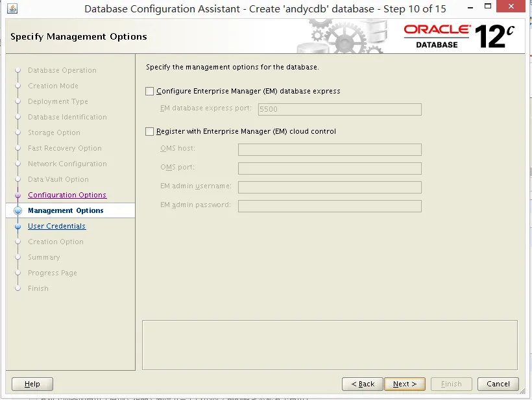This screenshot has height=400, width=532.
Task: Click the 'Specify Management Options' heading
Action: click(x=79, y=36)
